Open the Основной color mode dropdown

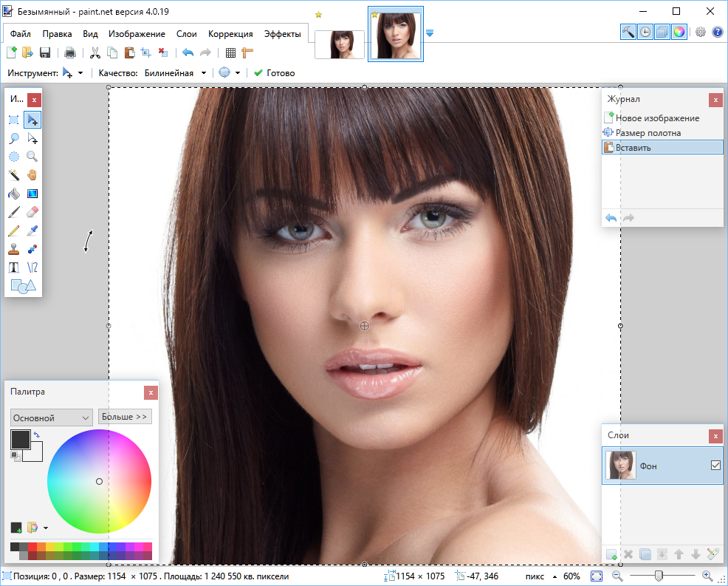(x=51, y=418)
